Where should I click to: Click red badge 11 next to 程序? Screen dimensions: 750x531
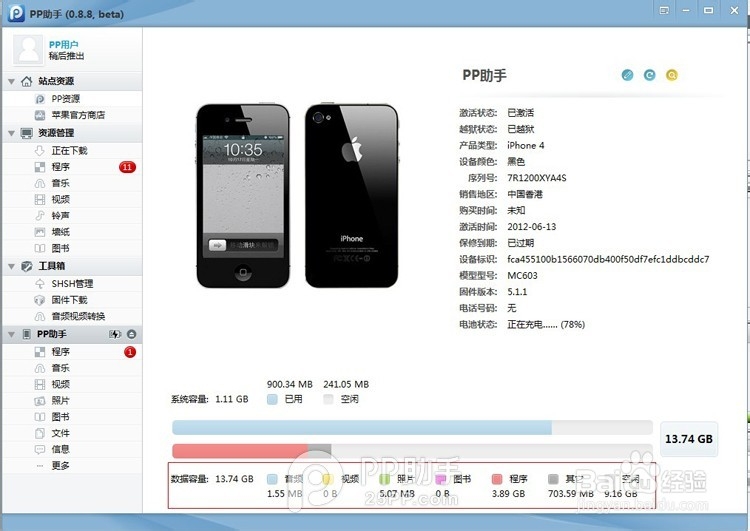[127, 167]
